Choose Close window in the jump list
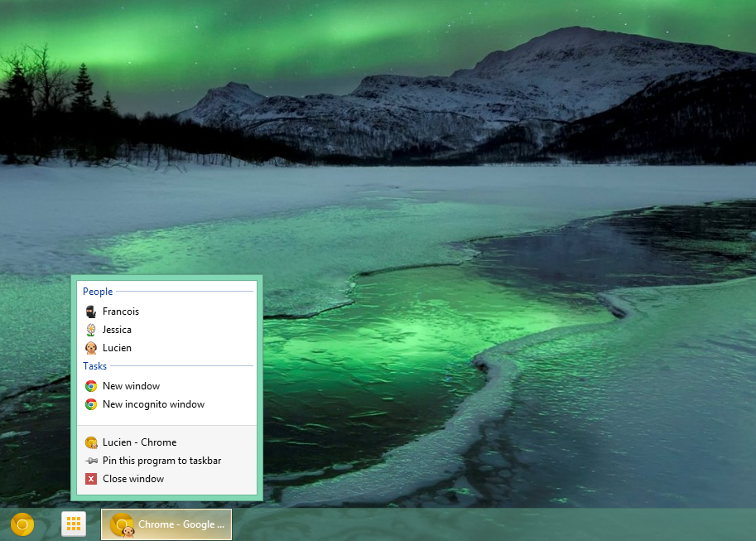 [133, 479]
